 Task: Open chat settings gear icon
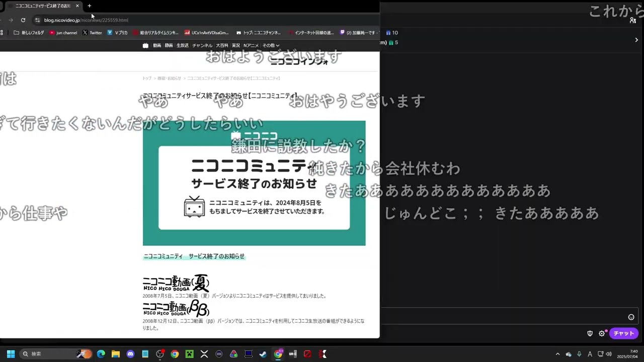(x=602, y=333)
